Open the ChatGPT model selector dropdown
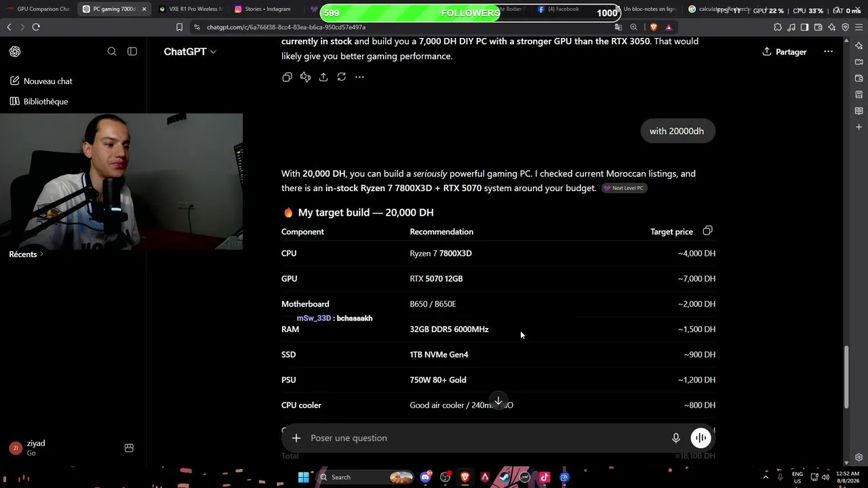This screenshot has width=868, height=488. [190, 52]
